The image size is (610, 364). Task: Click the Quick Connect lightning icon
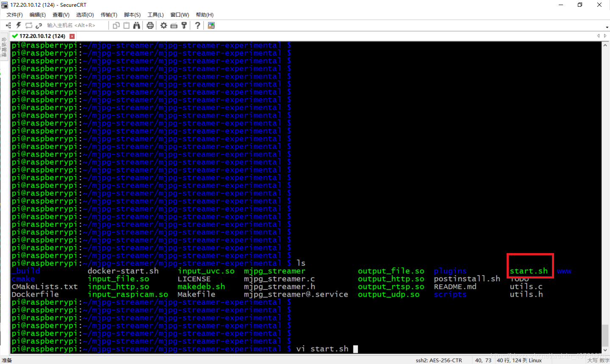pyautogui.click(x=19, y=25)
